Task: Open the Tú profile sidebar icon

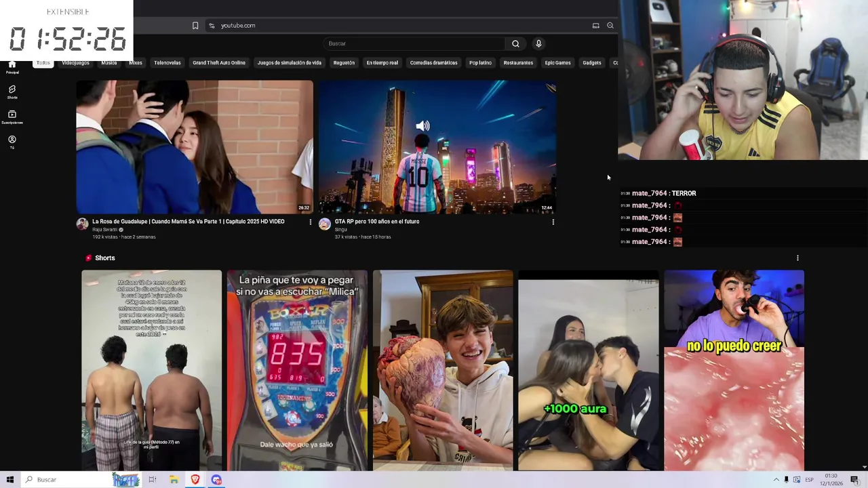Action: tap(12, 142)
